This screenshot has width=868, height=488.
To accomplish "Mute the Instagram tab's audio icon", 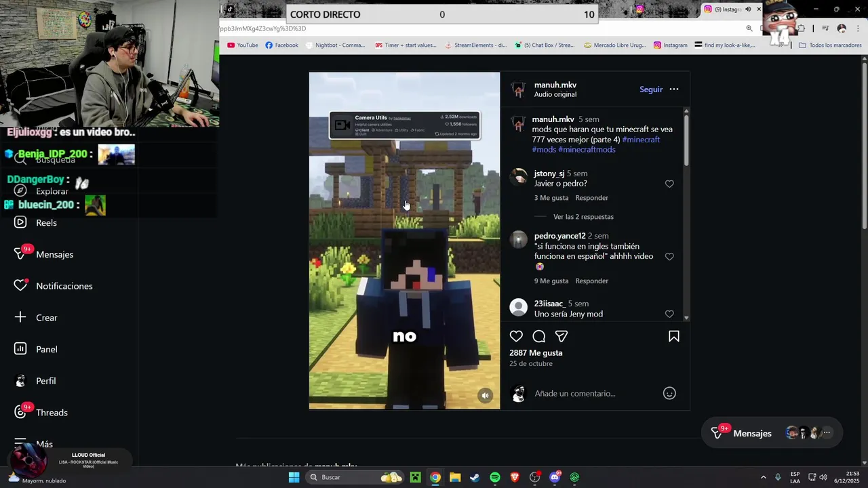I will tap(749, 9).
